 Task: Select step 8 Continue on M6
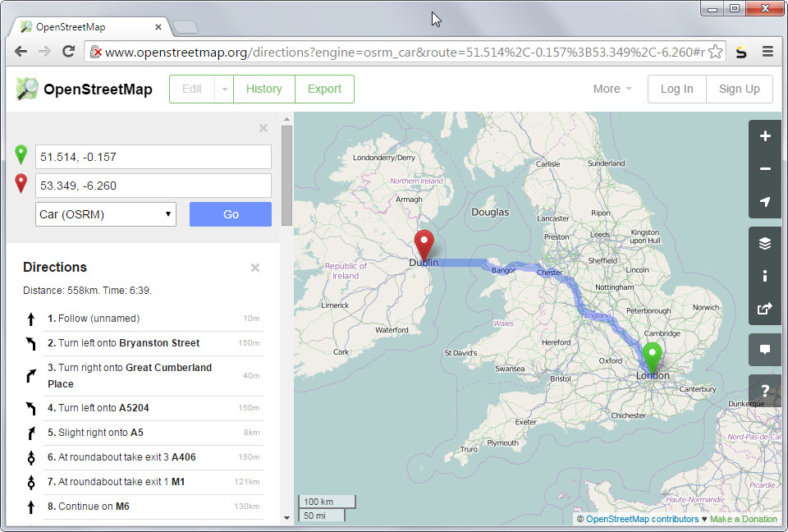143,507
